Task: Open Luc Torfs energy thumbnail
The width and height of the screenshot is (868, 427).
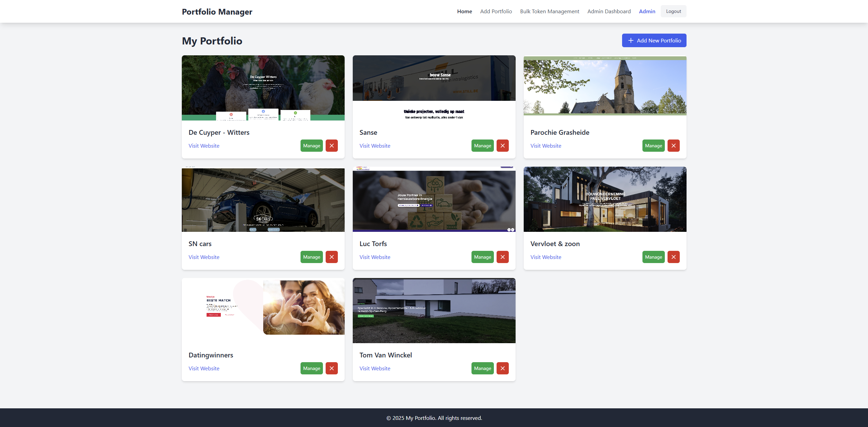Action: click(x=434, y=199)
